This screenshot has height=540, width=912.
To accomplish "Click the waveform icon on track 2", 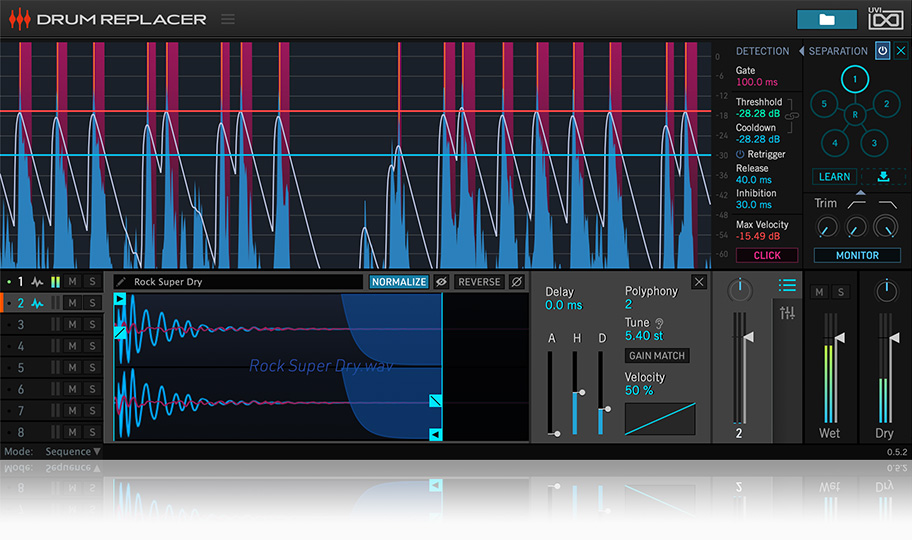I will point(37,303).
